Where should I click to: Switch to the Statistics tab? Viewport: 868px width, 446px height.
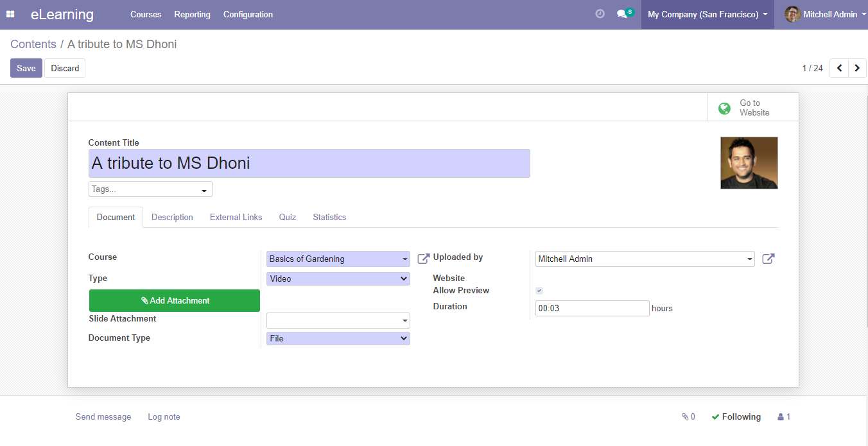click(329, 218)
